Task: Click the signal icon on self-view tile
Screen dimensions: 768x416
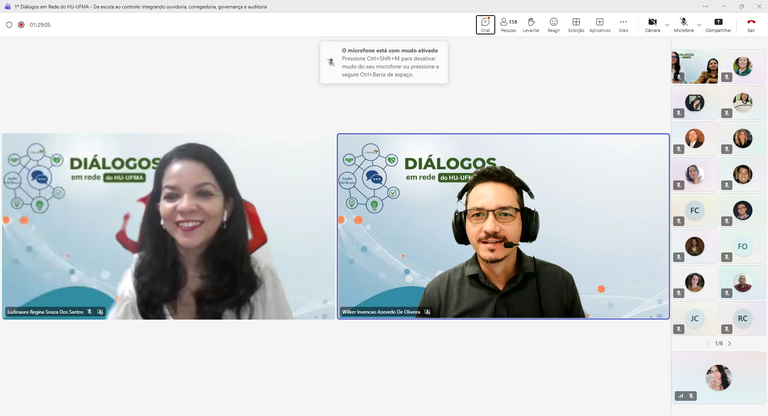Action: click(680, 395)
